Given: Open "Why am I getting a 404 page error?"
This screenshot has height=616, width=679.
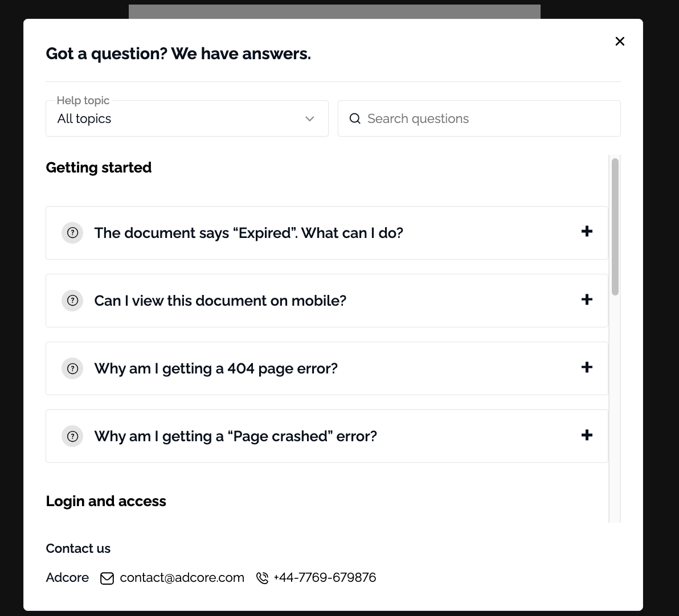Looking at the screenshot, I should (x=216, y=368).
